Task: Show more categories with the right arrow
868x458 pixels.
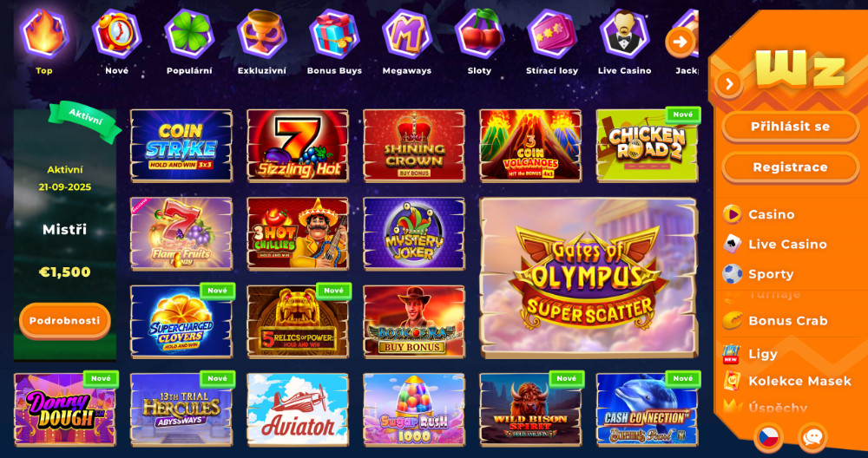Action: coord(681,42)
